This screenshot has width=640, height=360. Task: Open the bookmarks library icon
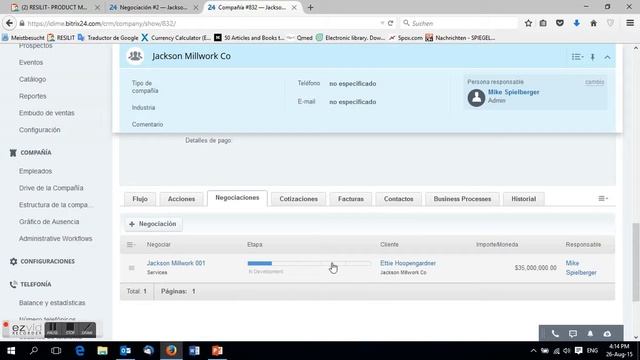pos(543,23)
